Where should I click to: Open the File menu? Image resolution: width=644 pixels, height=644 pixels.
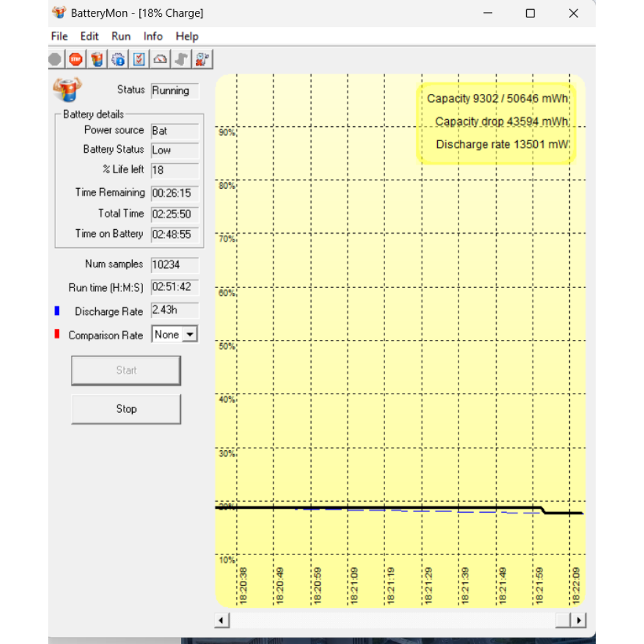pyautogui.click(x=59, y=36)
